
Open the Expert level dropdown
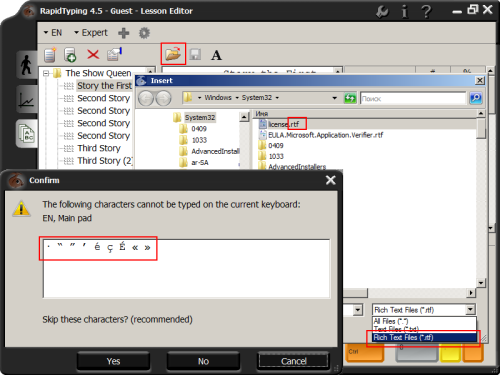[91, 33]
